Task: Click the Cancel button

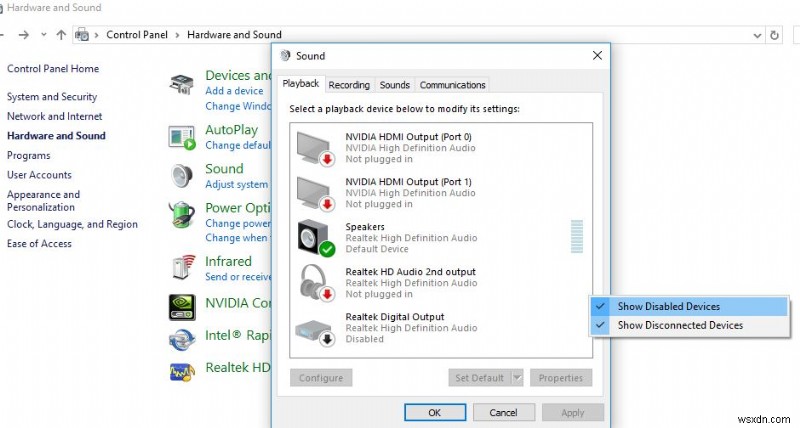Action: click(504, 413)
